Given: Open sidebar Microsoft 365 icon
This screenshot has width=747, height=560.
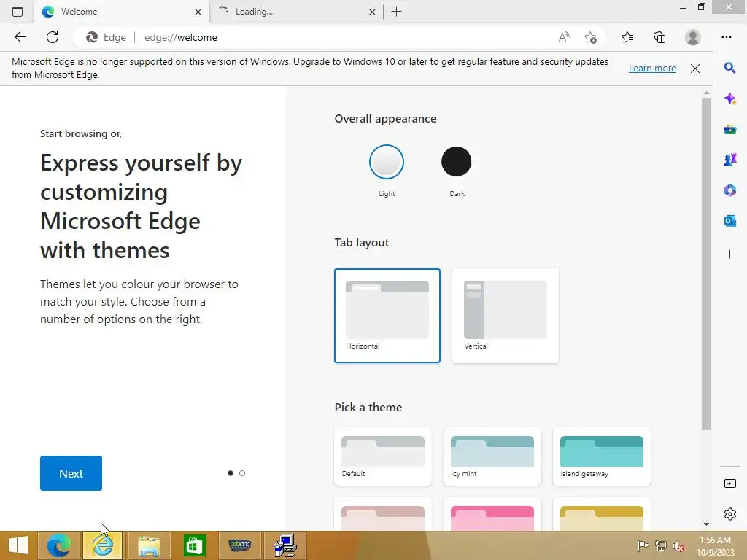Looking at the screenshot, I should pos(729,190).
